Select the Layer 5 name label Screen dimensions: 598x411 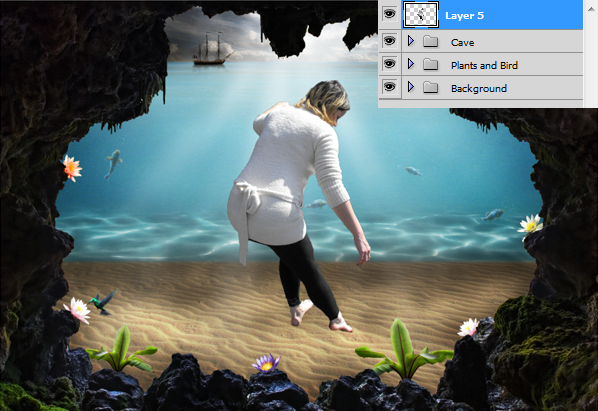[x=464, y=16]
